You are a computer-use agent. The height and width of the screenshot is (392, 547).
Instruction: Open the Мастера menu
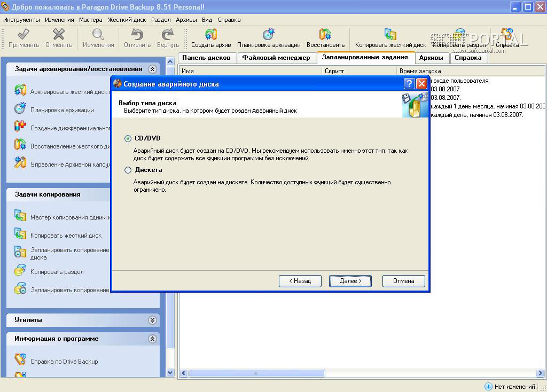click(x=91, y=20)
